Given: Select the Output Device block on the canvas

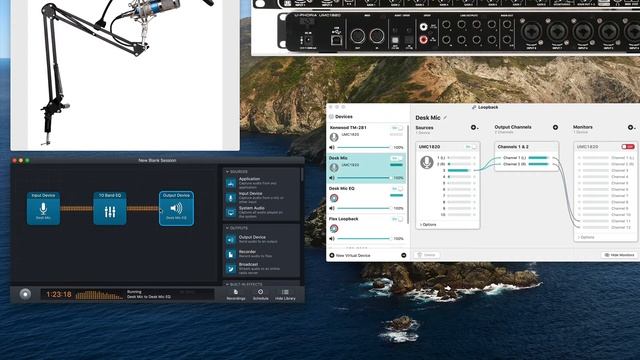Looking at the screenshot, I should [x=176, y=208].
